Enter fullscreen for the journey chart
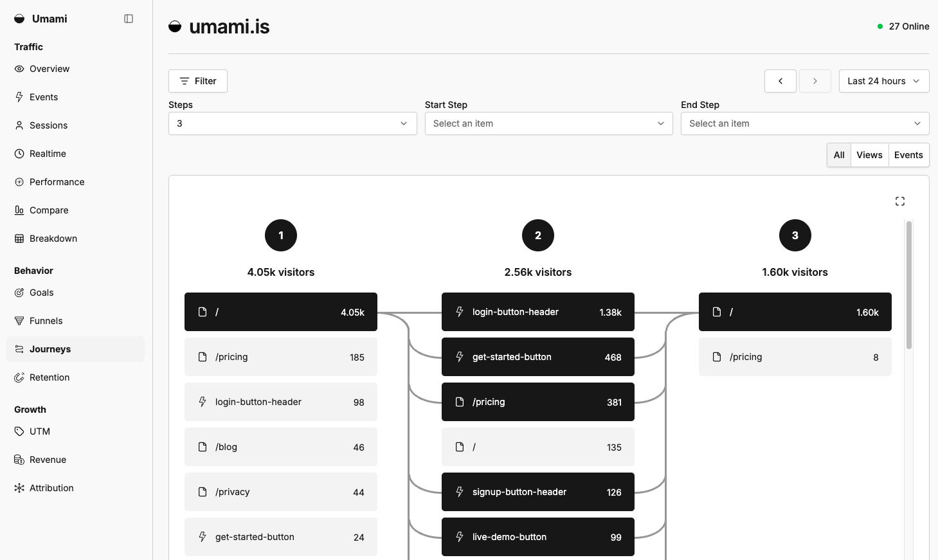Screen dimensions: 938x560 (900, 201)
